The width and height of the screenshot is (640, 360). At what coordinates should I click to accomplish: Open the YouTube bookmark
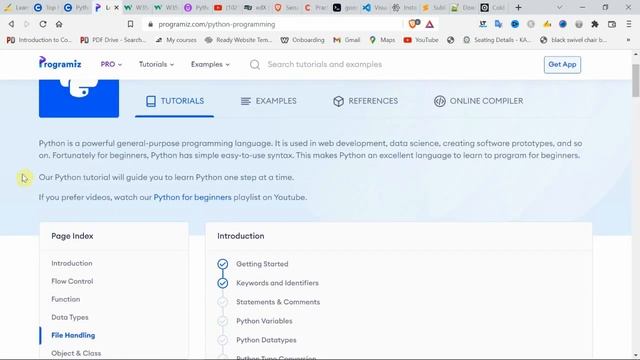(x=421, y=40)
